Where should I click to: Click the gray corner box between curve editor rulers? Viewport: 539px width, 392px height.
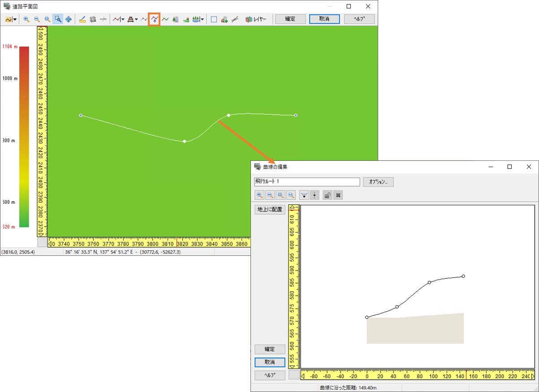(294, 375)
